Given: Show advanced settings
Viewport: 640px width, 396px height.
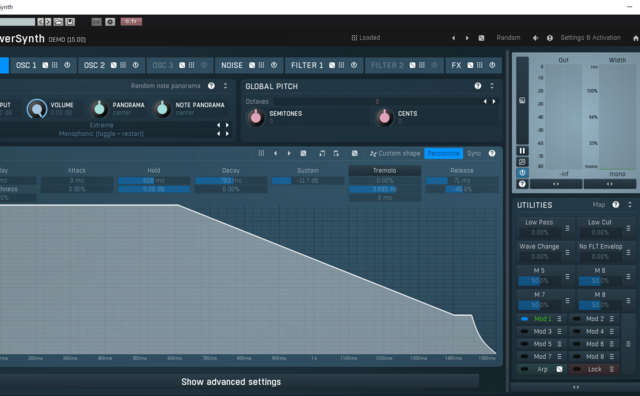Looking at the screenshot, I should coord(231,382).
